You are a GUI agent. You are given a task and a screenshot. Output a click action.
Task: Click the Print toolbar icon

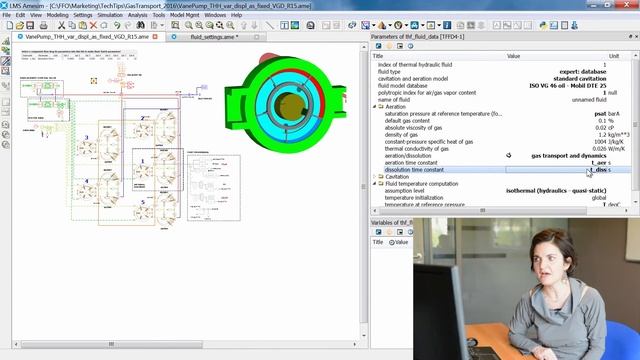pos(43,25)
